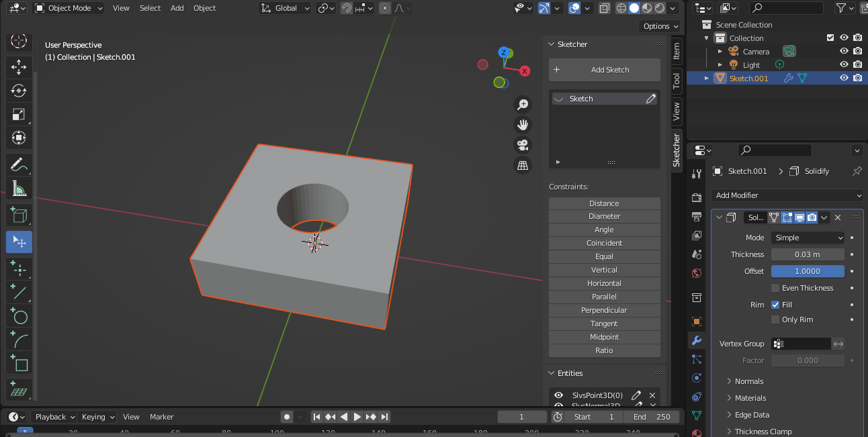Open the Options dropdown in viewport
The width and height of the screenshot is (868, 437).
click(x=660, y=26)
